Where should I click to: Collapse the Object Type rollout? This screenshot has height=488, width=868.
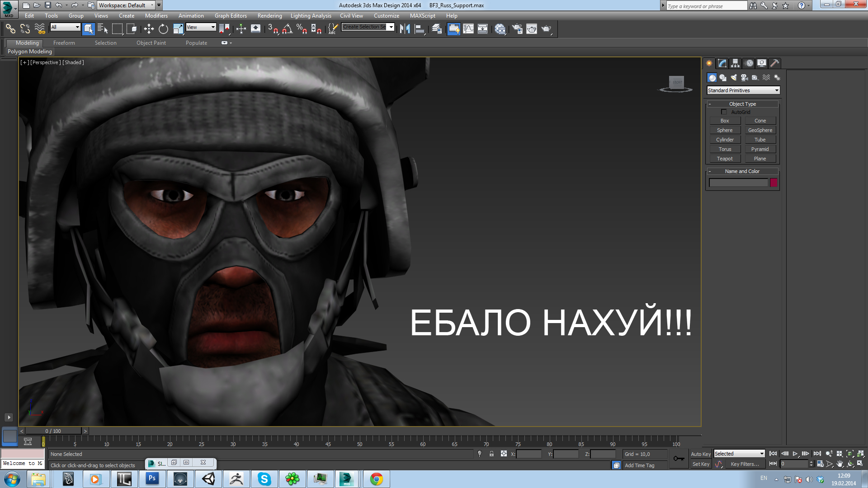tap(742, 104)
